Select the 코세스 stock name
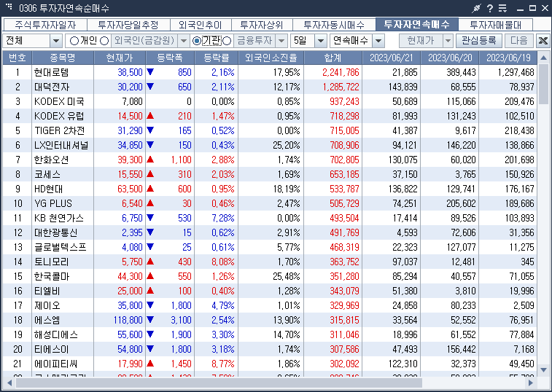 point(47,174)
